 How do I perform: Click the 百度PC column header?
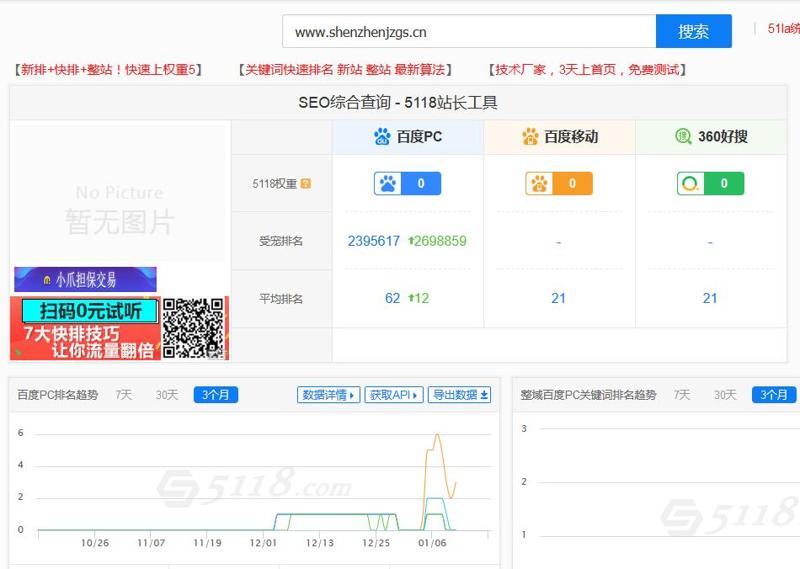tap(408, 137)
